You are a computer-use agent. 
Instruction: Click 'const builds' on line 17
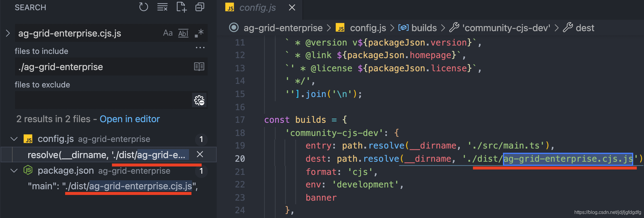point(295,120)
